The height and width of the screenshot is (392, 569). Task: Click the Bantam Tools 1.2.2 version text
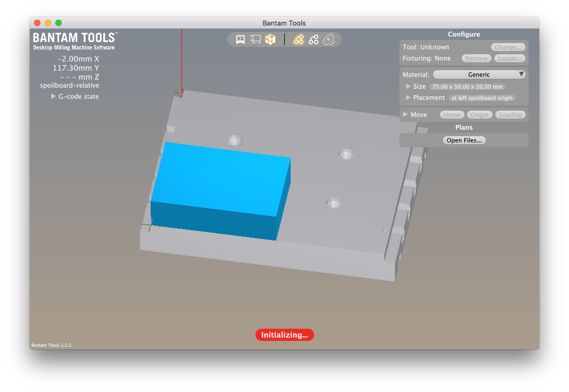pos(51,345)
